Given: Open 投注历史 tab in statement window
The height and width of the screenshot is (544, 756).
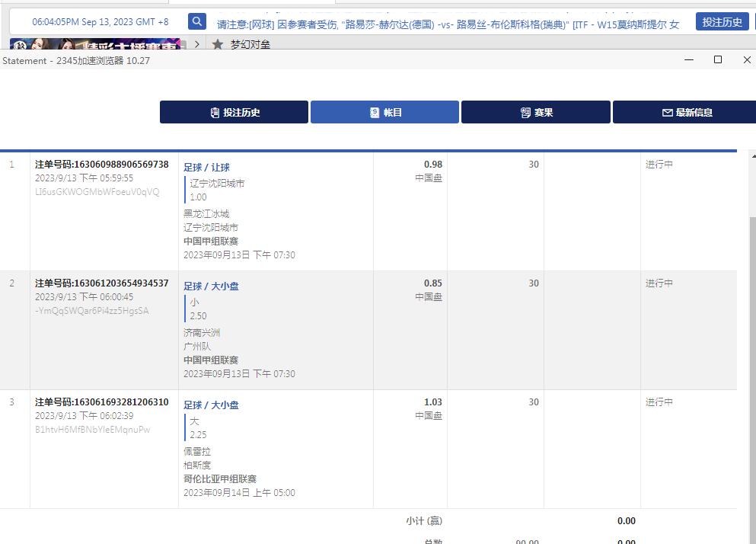Looking at the screenshot, I should (234, 112).
